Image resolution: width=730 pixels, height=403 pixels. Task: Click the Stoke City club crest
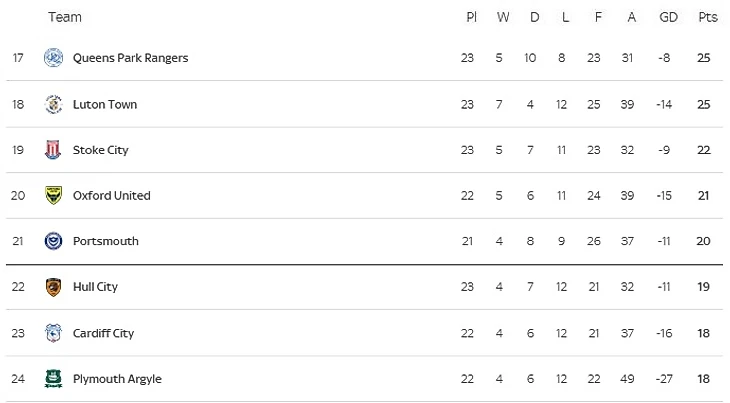pos(53,150)
